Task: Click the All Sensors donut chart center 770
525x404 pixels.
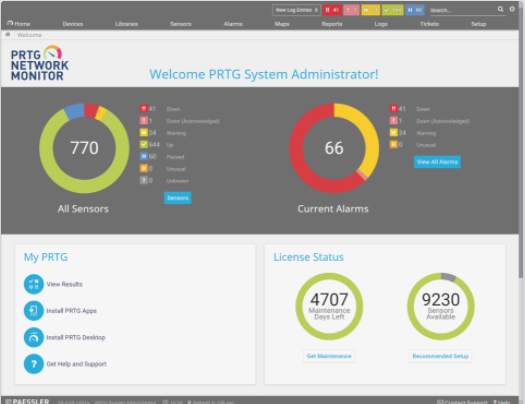Action: 84,148
